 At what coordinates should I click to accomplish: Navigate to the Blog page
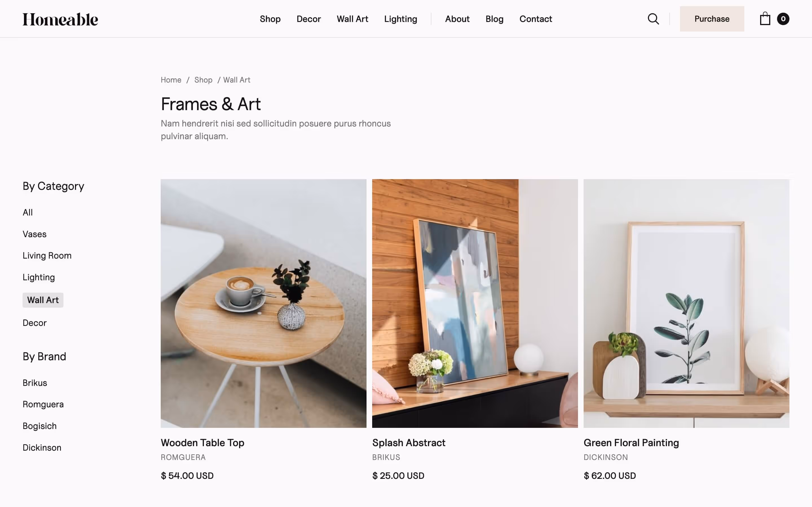[x=494, y=19]
